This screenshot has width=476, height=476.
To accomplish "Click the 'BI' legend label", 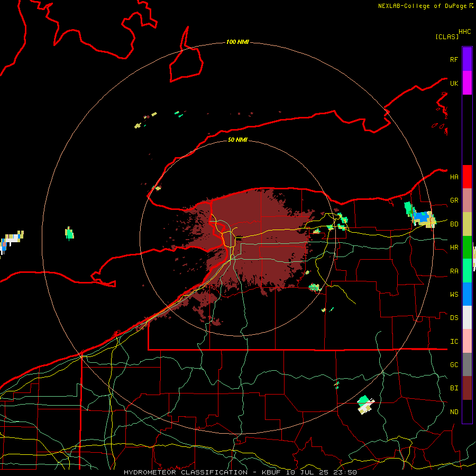I will [x=454, y=388].
